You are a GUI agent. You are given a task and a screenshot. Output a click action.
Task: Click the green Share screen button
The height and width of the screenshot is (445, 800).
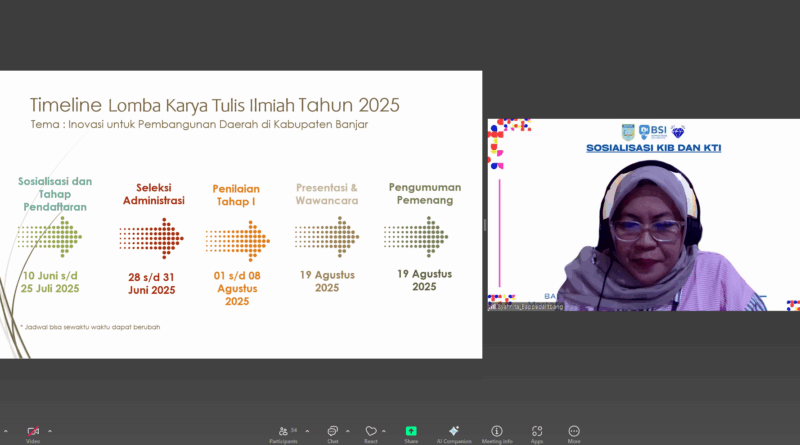tap(411, 431)
